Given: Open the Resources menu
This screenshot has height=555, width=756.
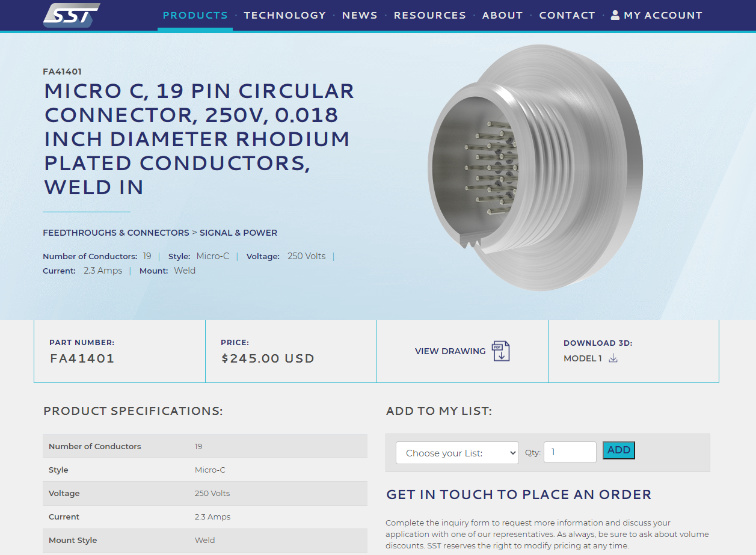Looking at the screenshot, I should pos(430,15).
